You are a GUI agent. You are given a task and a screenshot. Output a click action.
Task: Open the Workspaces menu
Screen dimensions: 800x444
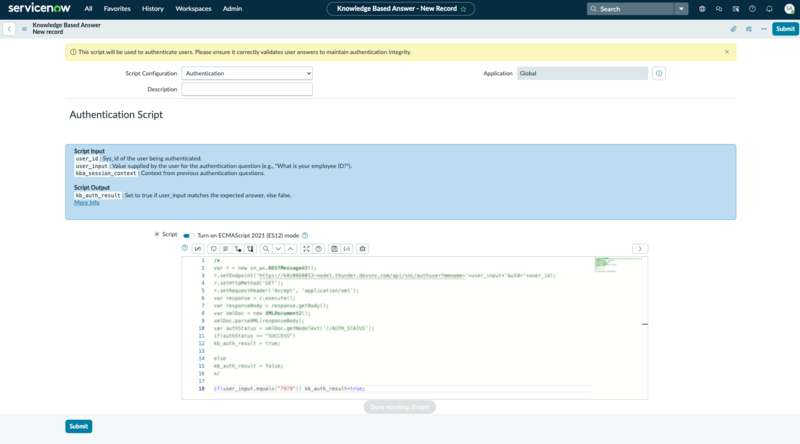coord(193,9)
